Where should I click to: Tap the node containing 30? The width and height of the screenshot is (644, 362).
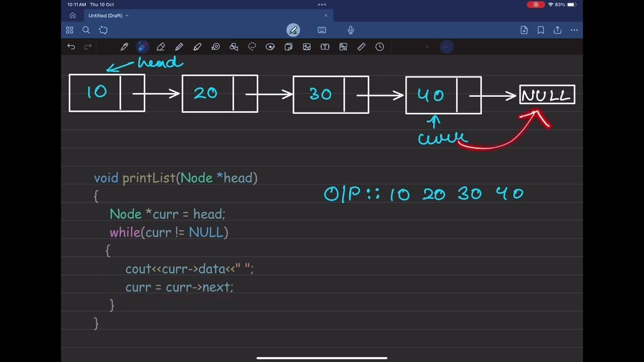pyautogui.click(x=331, y=95)
